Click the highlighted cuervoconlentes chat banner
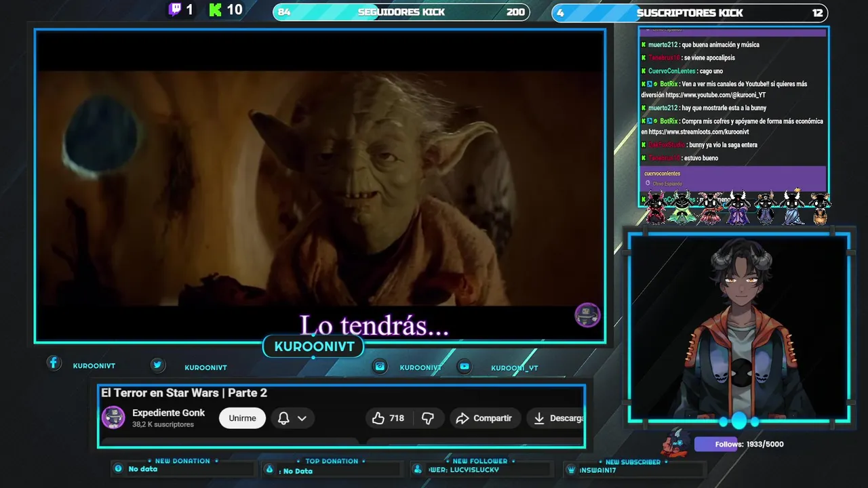This screenshot has height=488, width=868. [733, 178]
